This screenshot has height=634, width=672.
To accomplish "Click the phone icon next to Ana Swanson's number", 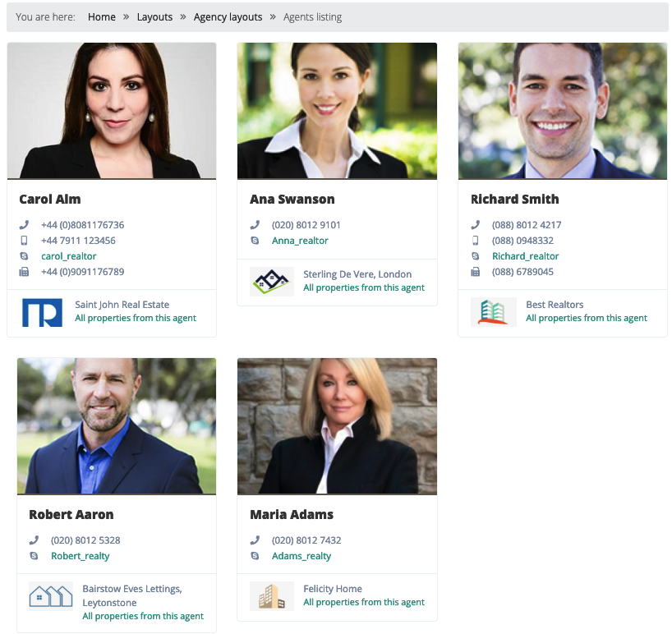I will coord(255,225).
